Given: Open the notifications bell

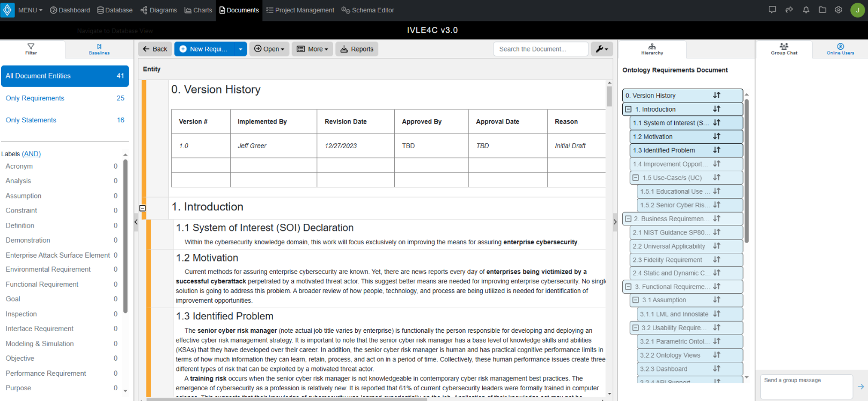Looking at the screenshot, I should click(x=806, y=10).
